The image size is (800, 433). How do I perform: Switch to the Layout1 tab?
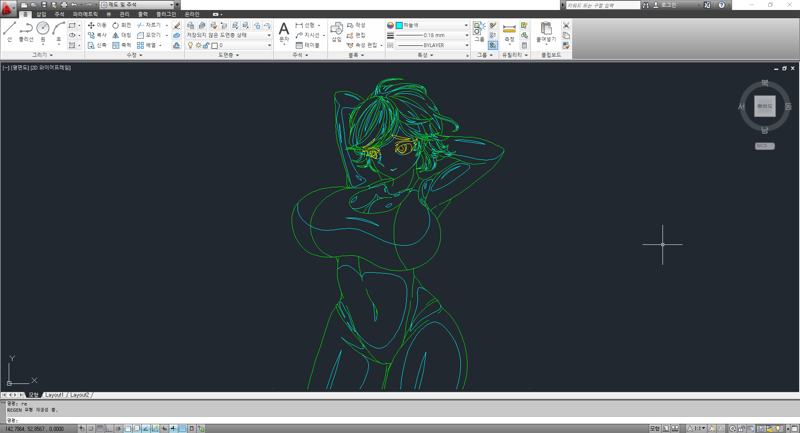[54, 395]
